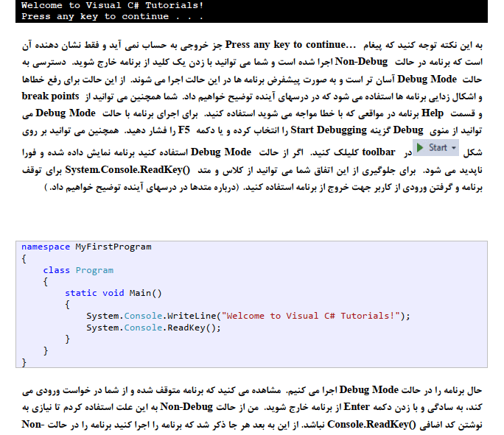Click the red string "Welcome to Visual C# Tutorials!"
Screen dimensions: 504x435
coord(311,316)
